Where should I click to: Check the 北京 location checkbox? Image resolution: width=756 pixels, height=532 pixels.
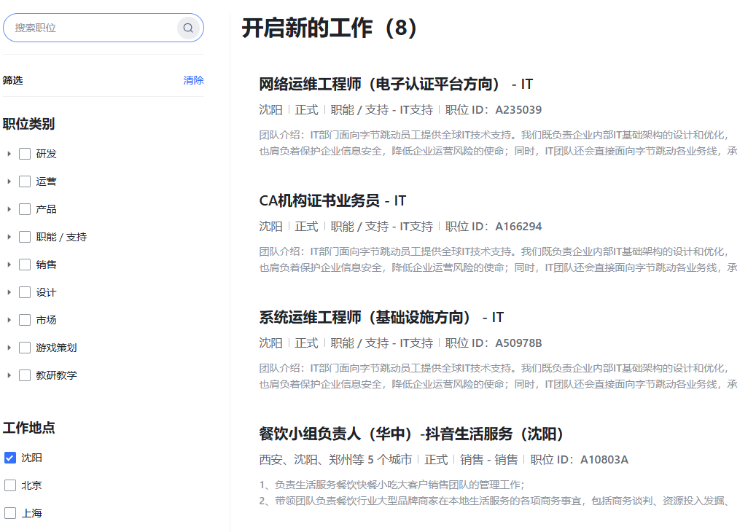pos(10,485)
